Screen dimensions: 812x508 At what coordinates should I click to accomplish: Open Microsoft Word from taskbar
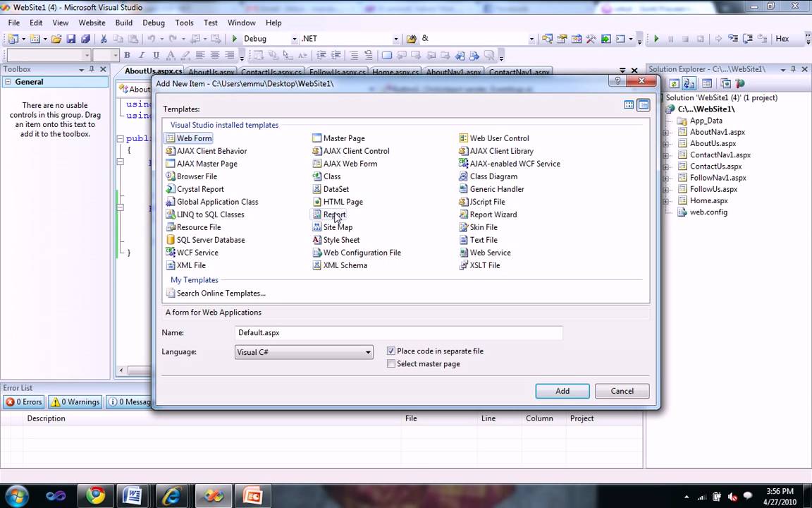[x=132, y=496]
